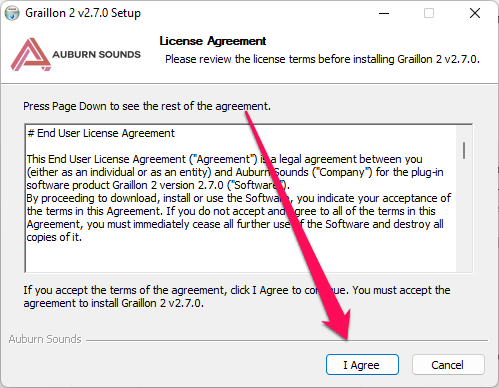The width and height of the screenshot is (499, 388).
Task: Click the 'Please review the license terms' subtitle
Action: [x=322, y=59]
